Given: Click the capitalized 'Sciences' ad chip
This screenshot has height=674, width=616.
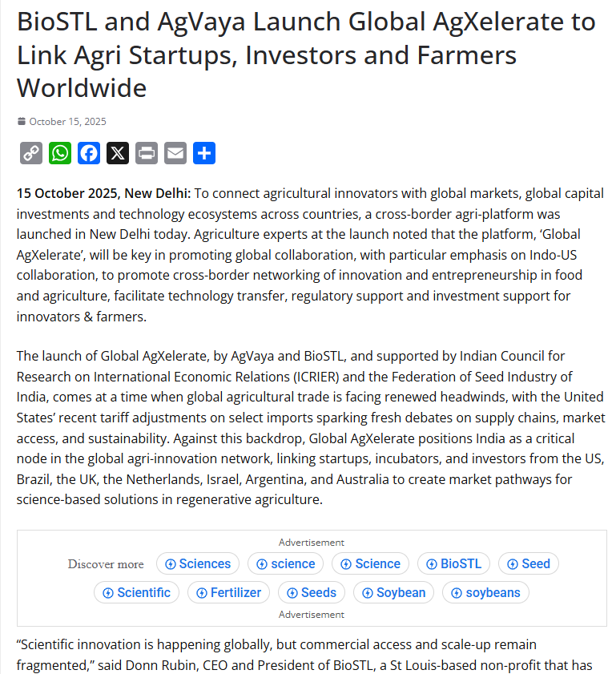Looking at the screenshot, I should tap(198, 563).
